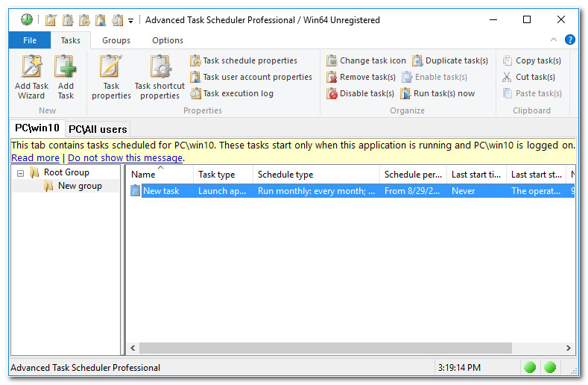Click Change task icon
Image resolution: width=588 pixels, height=385 pixels.
click(x=367, y=60)
